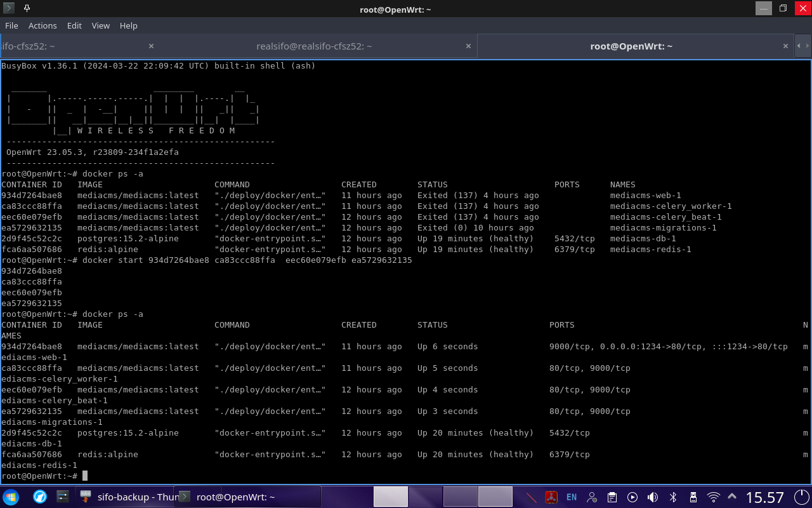Click 'Up 6 seconds' status text
This screenshot has height=508, width=812.
tap(448, 347)
